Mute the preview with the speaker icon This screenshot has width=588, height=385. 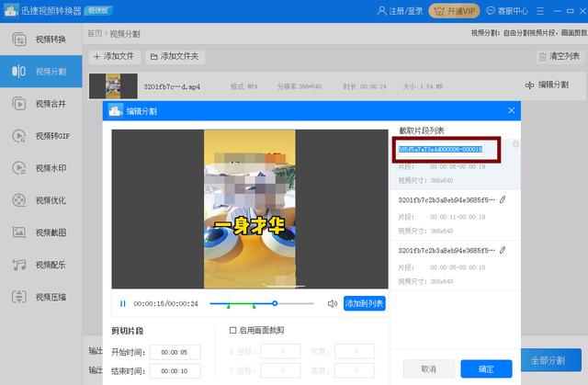click(332, 303)
